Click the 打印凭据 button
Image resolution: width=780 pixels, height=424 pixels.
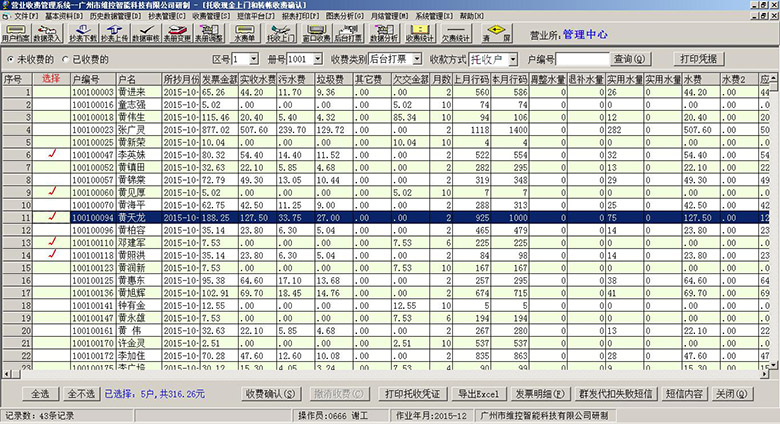coord(698,59)
